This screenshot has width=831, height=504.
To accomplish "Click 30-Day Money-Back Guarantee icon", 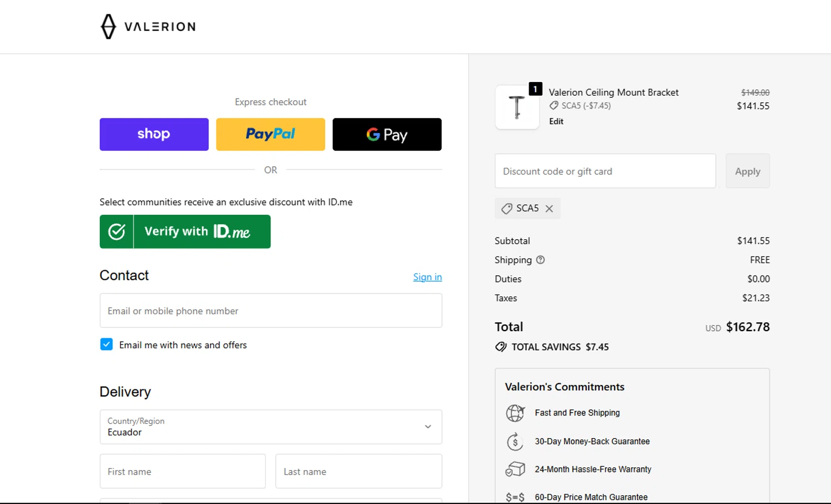I will 515,441.
